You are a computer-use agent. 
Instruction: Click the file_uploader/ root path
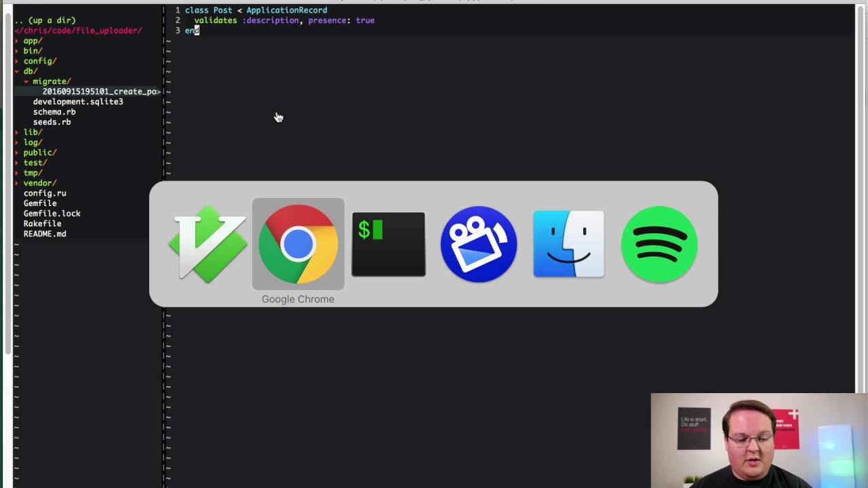[x=78, y=30]
